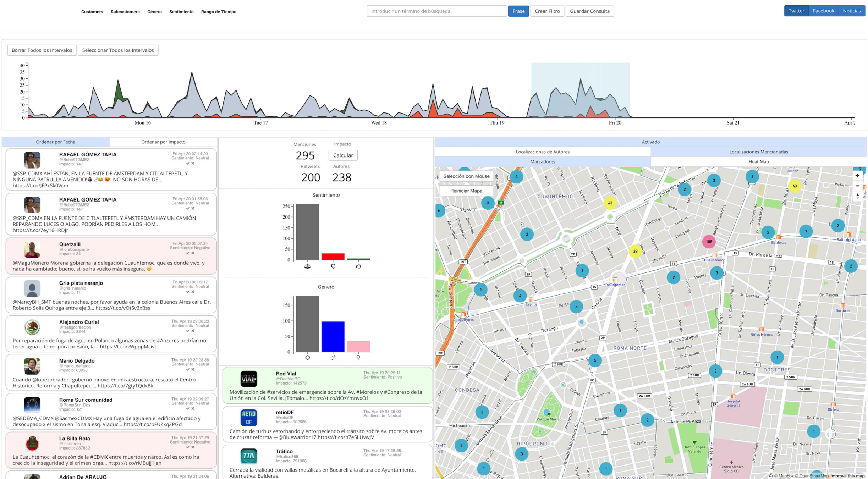
Task: Zoom in the map with plus
Action: (857, 176)
